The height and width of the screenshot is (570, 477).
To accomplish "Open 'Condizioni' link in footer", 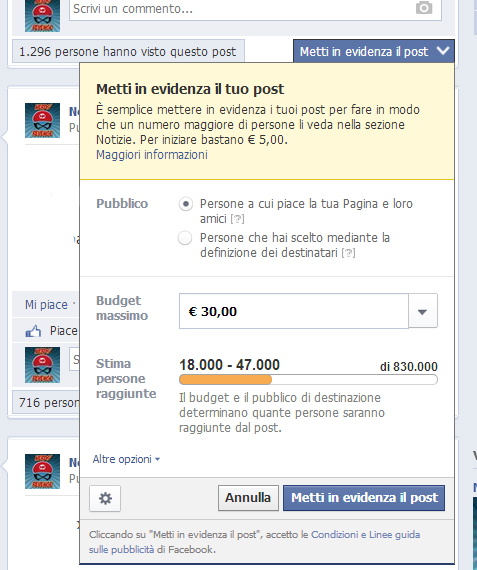I will 334,534.
